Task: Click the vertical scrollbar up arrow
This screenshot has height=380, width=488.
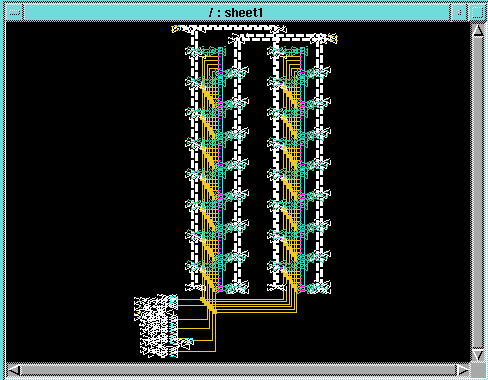Action: (478, 31)
